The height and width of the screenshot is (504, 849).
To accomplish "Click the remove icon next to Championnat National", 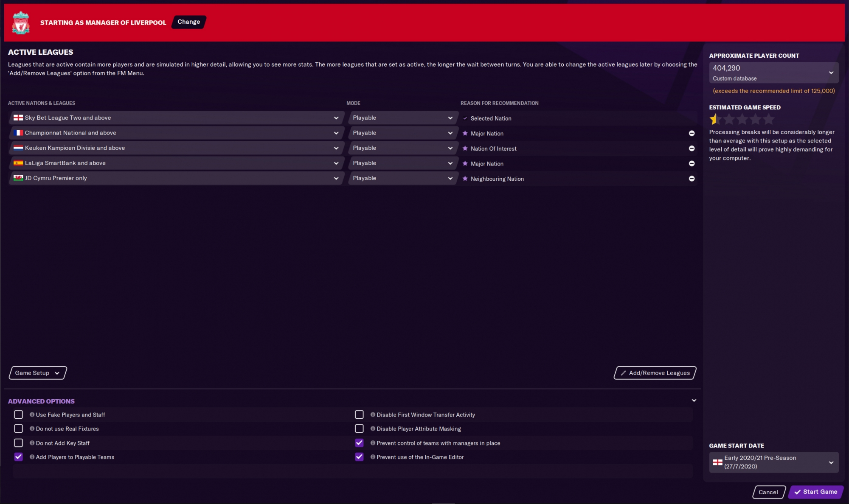I will click(692, 133).
